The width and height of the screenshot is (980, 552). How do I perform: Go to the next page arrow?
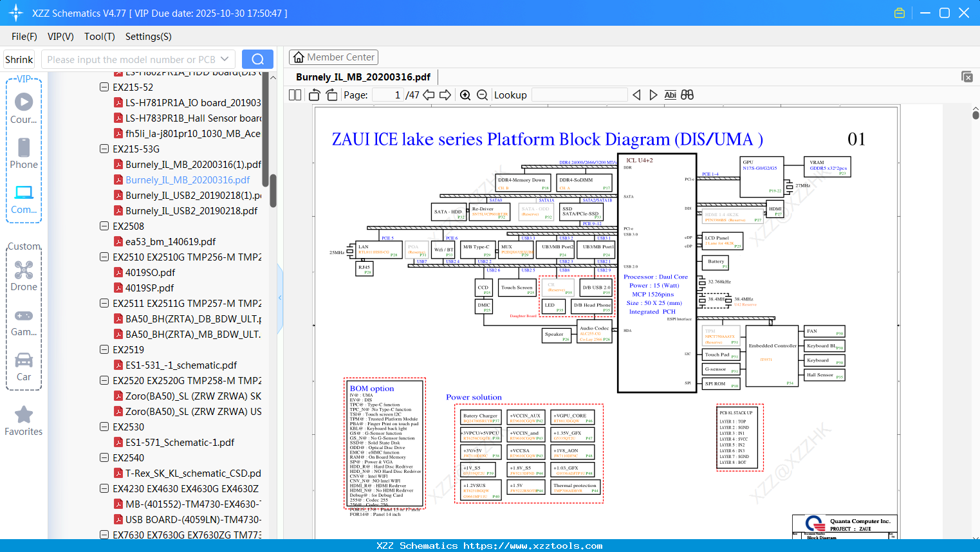coord(445,95)
